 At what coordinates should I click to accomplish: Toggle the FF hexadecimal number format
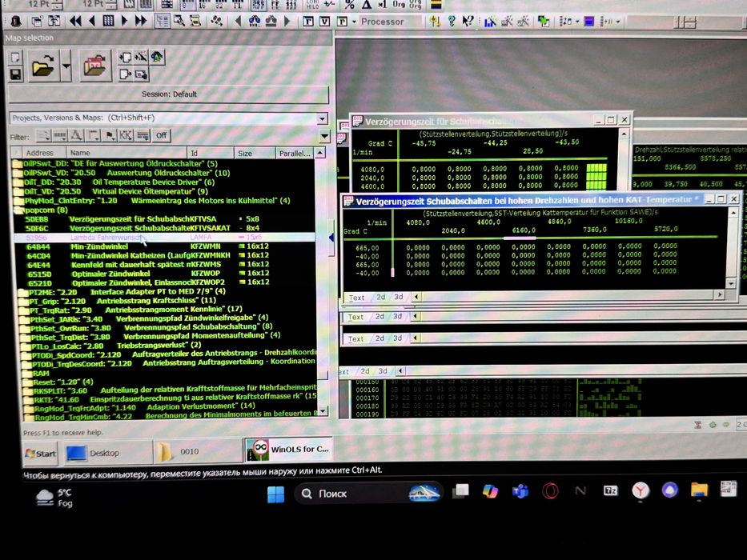tap(275, 5)
